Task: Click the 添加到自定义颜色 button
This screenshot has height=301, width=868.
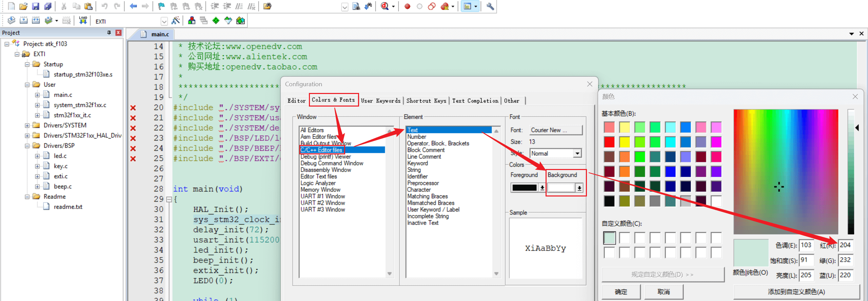Action: pyautogui.click(x=796, y=292)
